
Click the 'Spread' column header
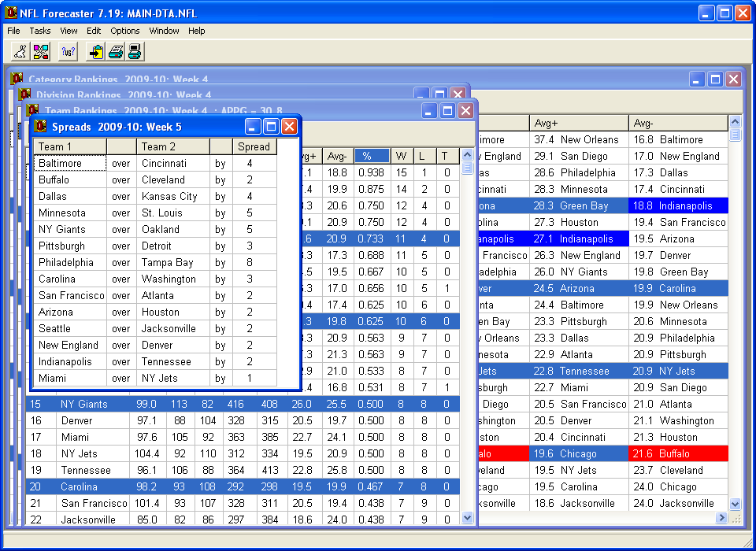pos(254,146)
